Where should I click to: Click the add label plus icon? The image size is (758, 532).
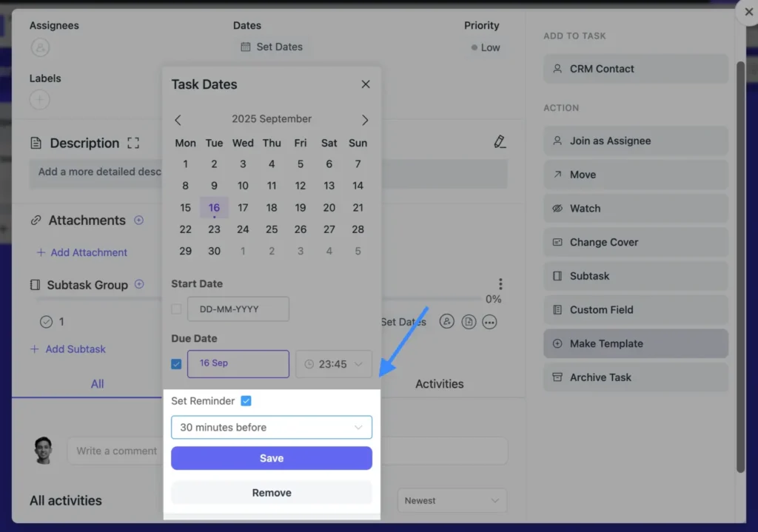[x=40, y=99]
